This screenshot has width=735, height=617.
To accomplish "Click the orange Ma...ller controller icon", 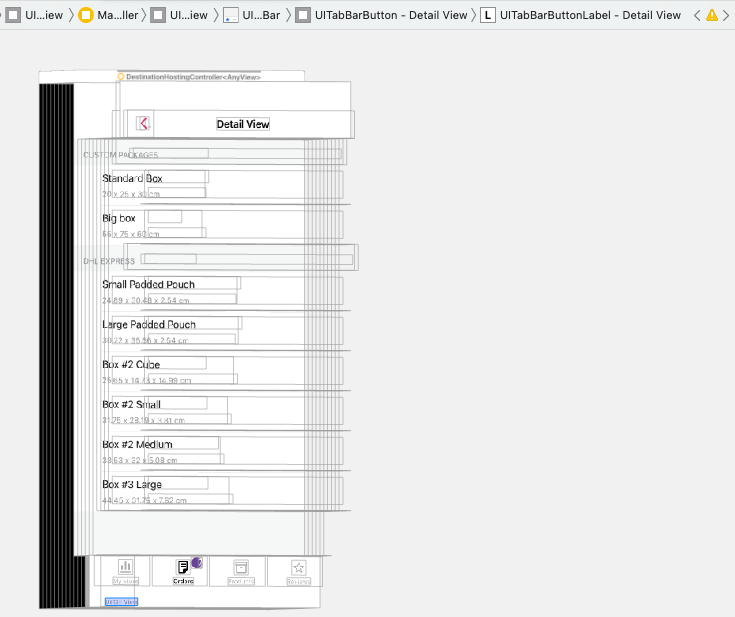I will point(86,15).
